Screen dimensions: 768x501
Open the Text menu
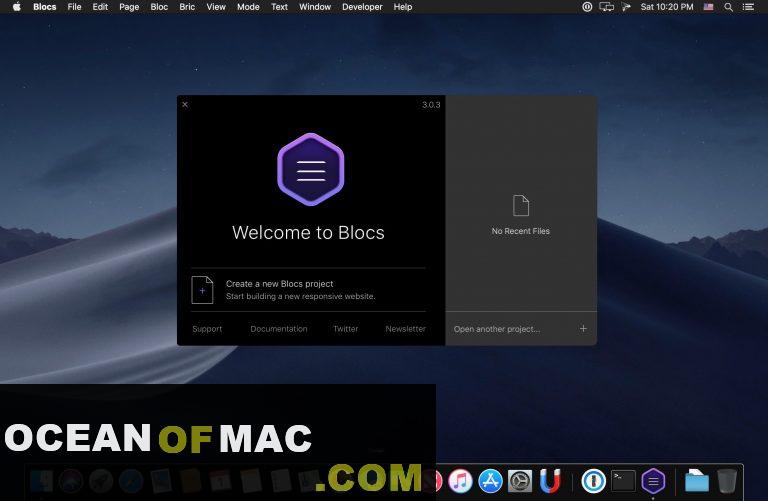pyautogui.click(x=279, y=7)
